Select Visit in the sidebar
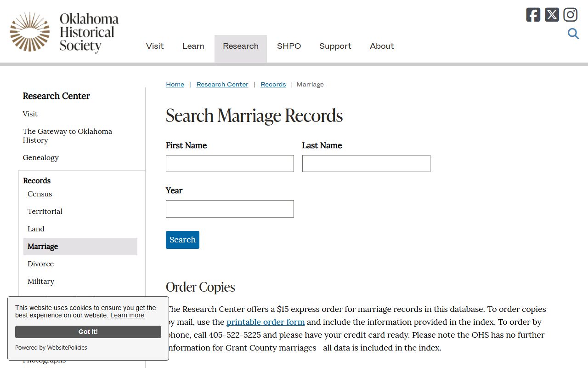Image resolution: width=588 pixels, height=368 pixels. [30, 114]
